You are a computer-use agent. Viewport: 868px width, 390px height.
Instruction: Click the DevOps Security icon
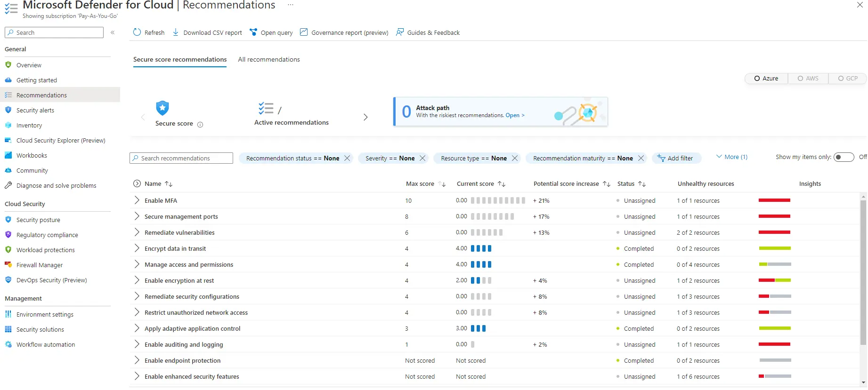pos(8,280)
